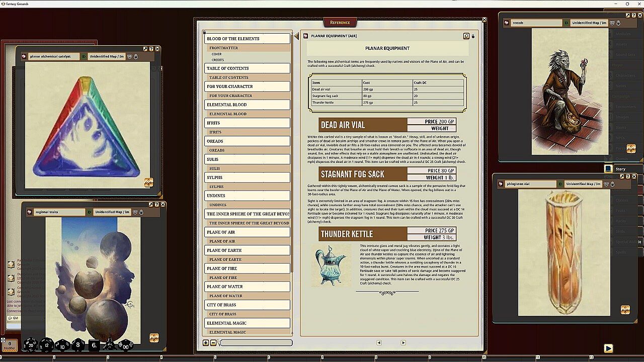
Task: Open the page copy icon in reference header
Action: [x=466, y=36]
